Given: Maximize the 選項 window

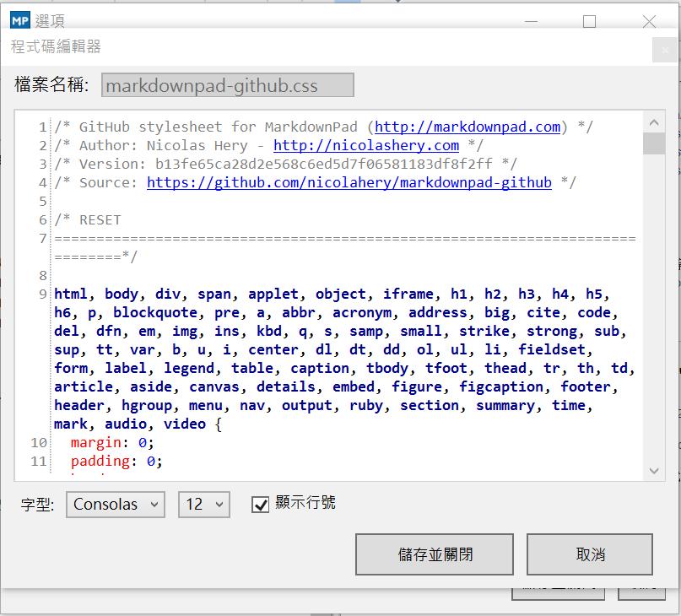Looking at the screenshot, I should pos(589,21).
